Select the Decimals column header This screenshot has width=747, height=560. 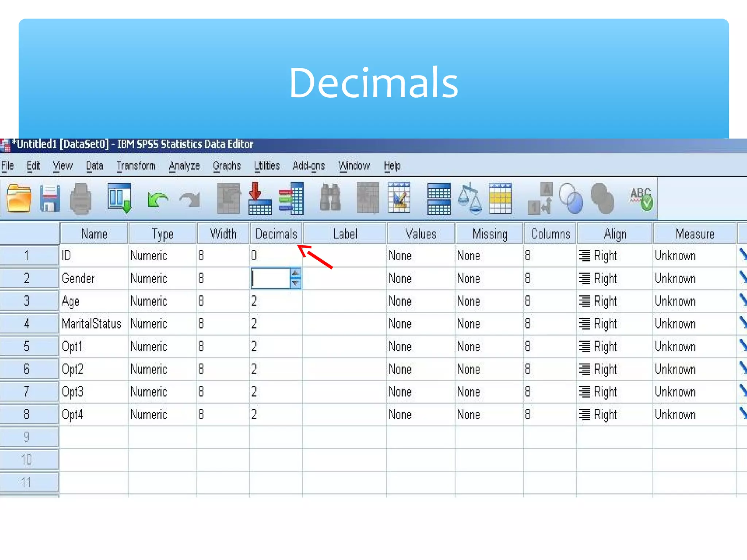276,234
